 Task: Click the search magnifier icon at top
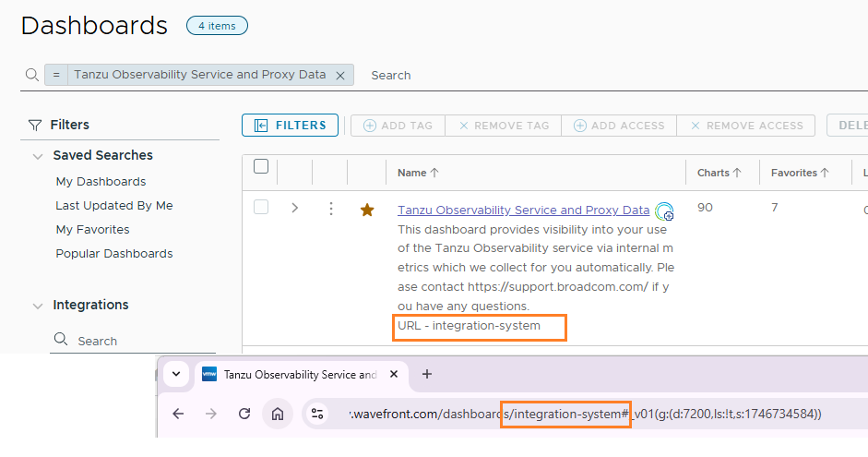31,75
